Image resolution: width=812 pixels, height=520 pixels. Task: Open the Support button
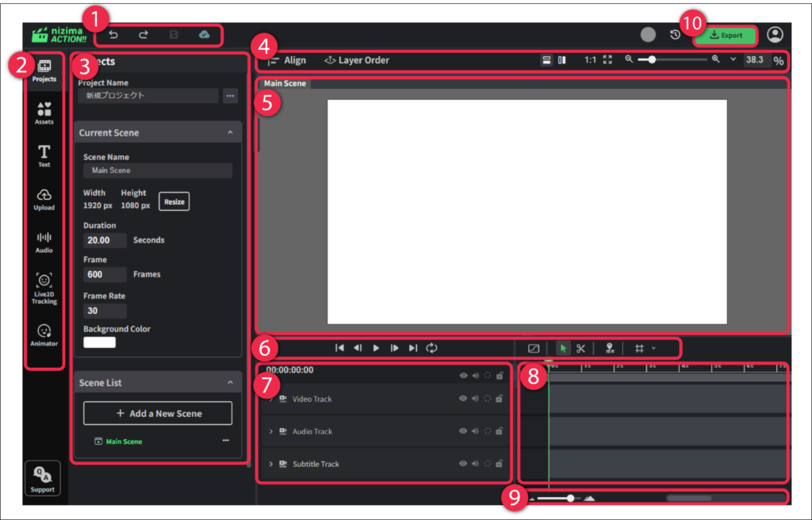[43, 479]
